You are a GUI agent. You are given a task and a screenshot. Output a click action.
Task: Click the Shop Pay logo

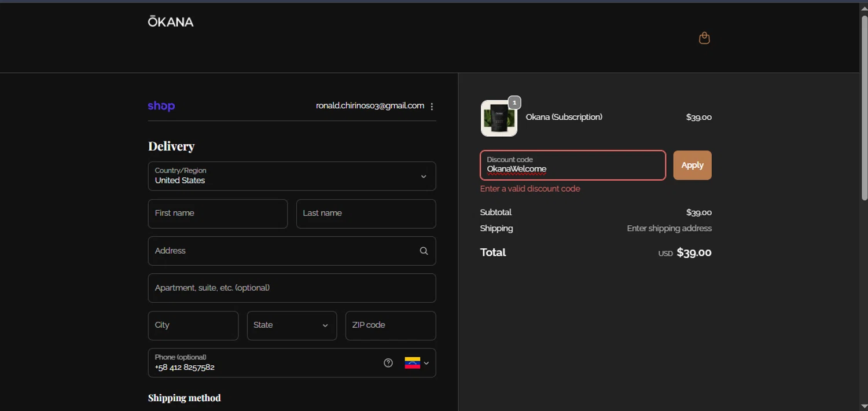click(x=161, y=106)
